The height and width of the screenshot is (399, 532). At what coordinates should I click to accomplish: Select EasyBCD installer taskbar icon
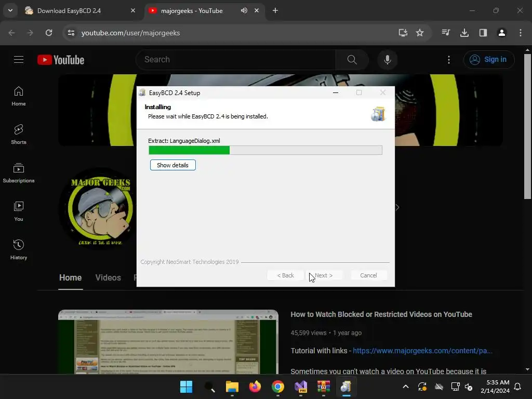(347, 387)
